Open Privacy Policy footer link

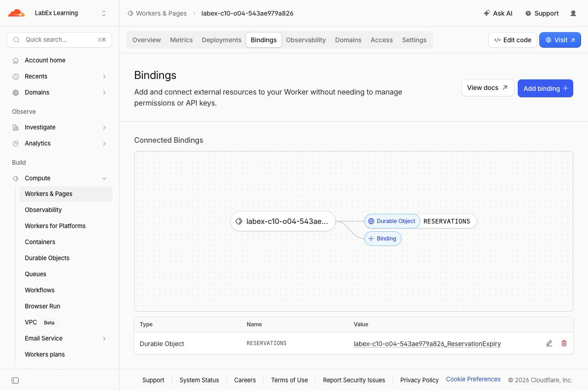point(419,380)
